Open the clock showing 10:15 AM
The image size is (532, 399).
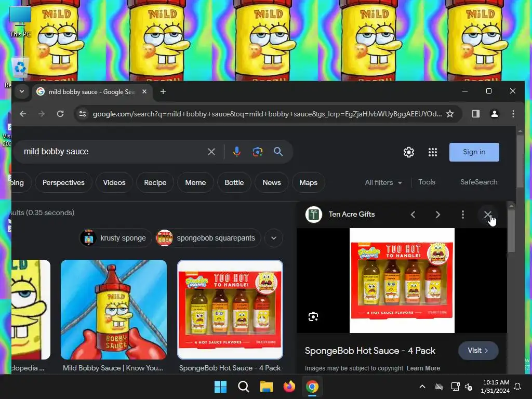(495, 387)
